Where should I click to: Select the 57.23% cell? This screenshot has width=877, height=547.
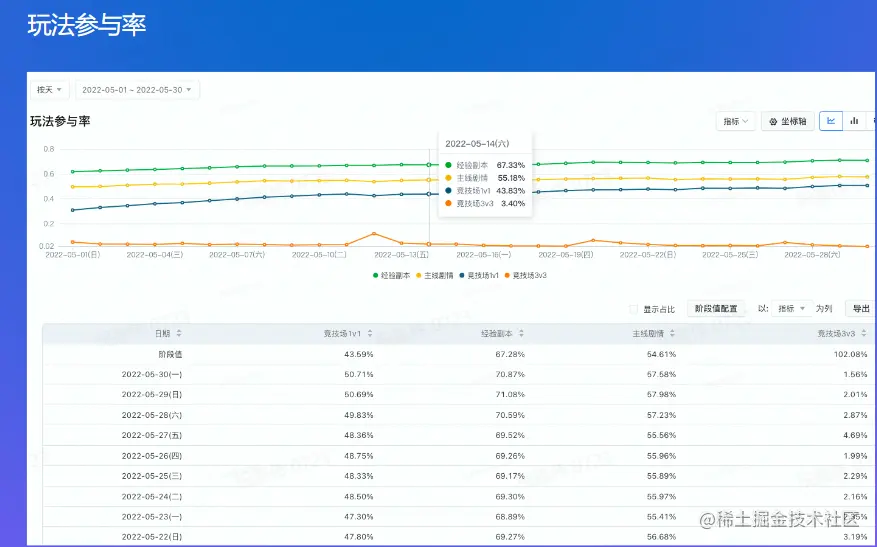(661, 415)
